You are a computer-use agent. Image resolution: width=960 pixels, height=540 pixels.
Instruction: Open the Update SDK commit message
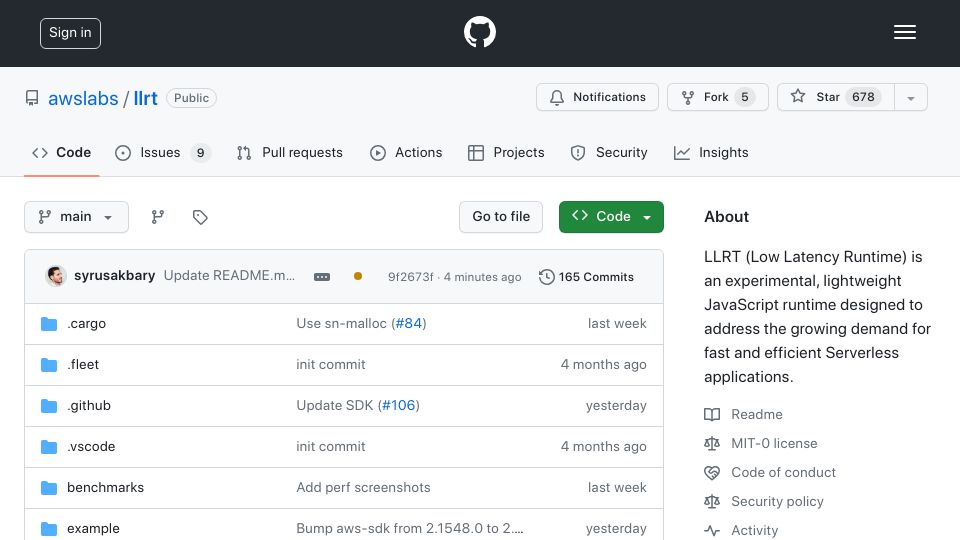tap(334, 405)
